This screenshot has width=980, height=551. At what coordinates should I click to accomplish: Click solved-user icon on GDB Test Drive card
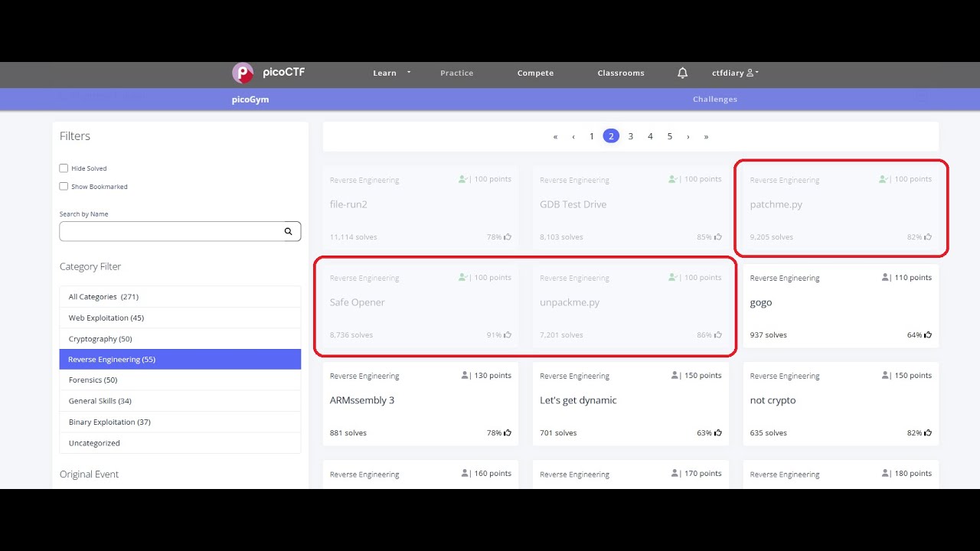pyautogui.click(x=673, y=179)
